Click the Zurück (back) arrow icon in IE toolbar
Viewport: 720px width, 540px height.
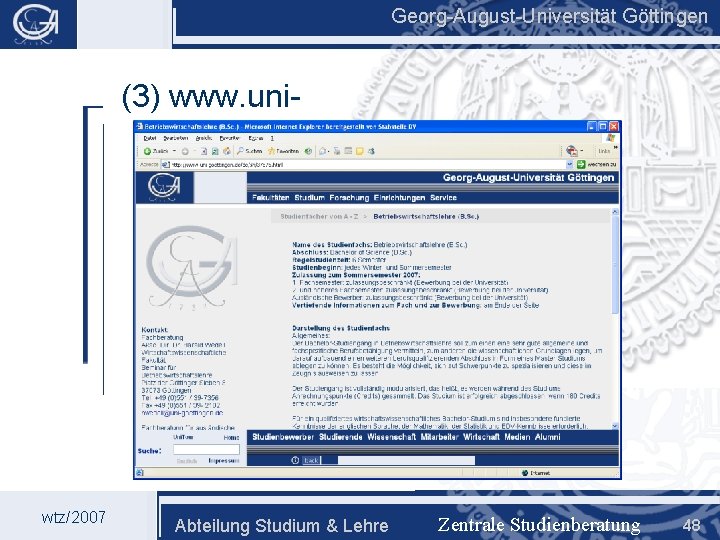click(147, 151)
